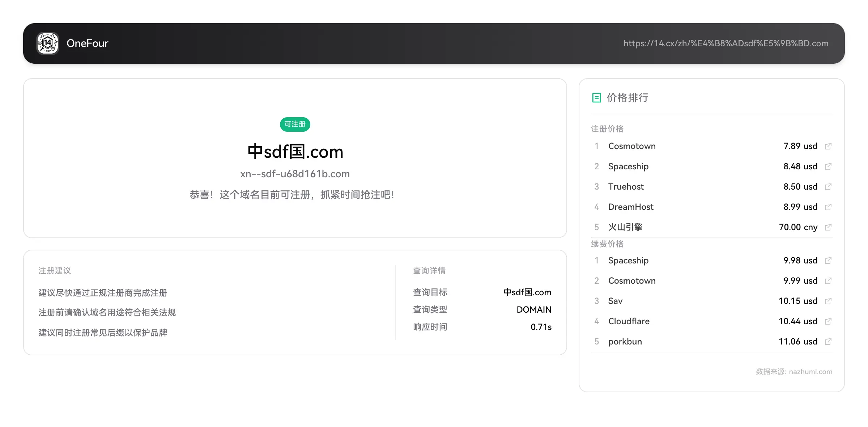This screenshot has height=427, width=868.
Task: Open external link for Sav 10.15 usd
Action: tap(828, 301)
